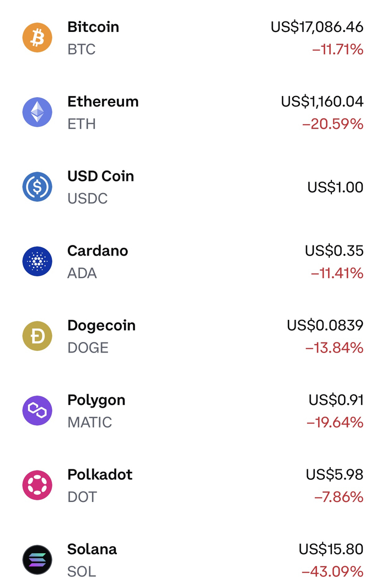Click the BTC ticker label

[80, 49]
